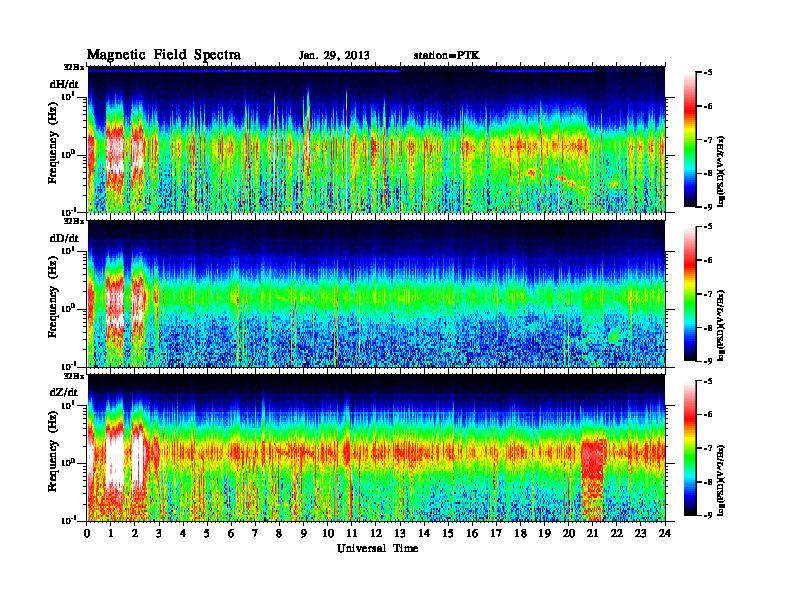Click the "Magnetic Field Spectra" title
792x612 pixels.
point(164,55)
